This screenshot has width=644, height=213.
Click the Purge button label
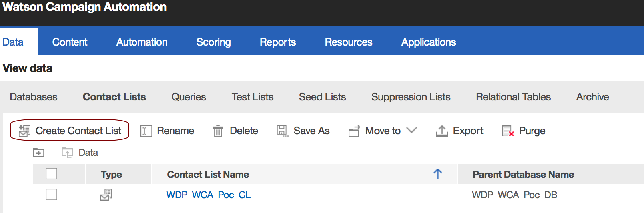[532, 131]
